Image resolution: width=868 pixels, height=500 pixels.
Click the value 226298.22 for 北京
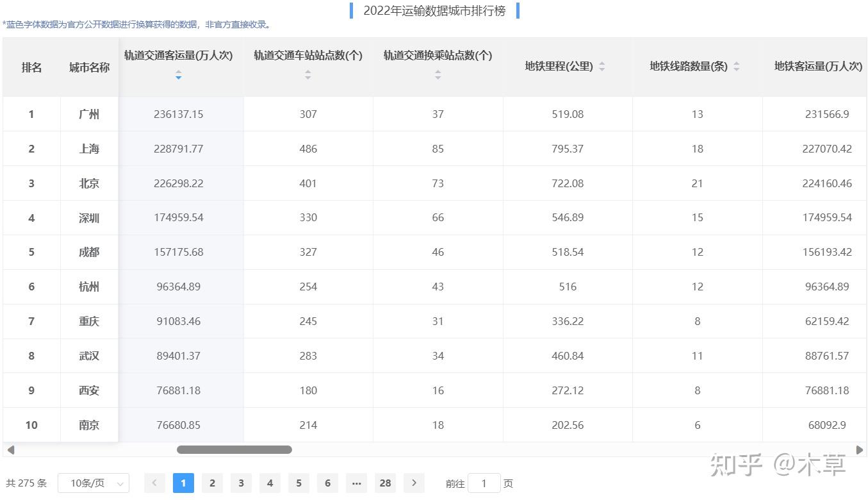(x=179, y=183)
